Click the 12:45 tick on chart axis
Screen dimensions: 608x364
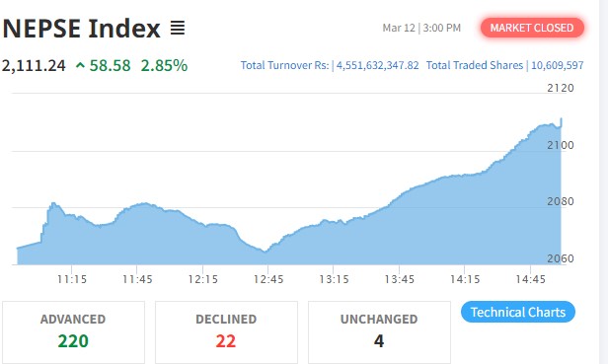pyautogui.click(x=268, y=279)
